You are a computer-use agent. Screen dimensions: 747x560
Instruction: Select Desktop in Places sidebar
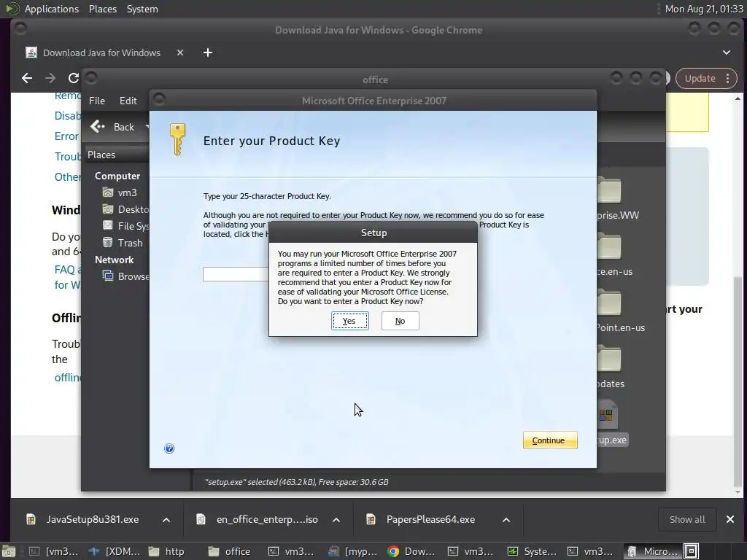click(x=125, y=209)
